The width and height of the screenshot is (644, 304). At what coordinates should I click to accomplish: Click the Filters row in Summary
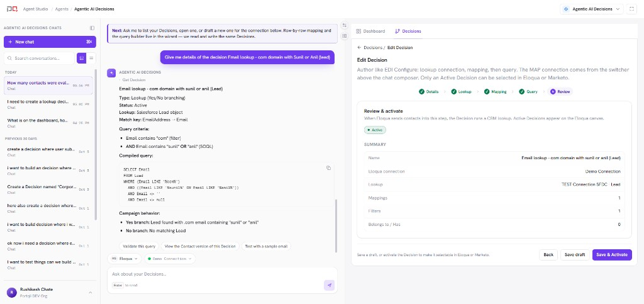494,211
